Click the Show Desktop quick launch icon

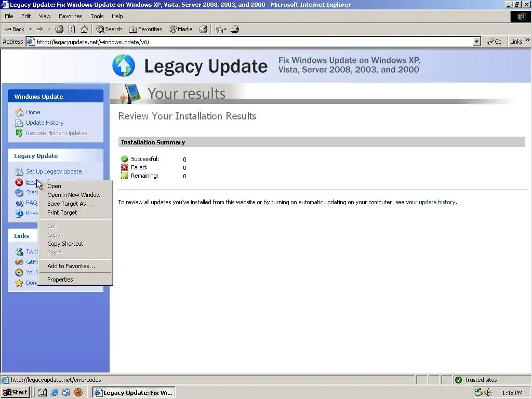pos(43,393)
